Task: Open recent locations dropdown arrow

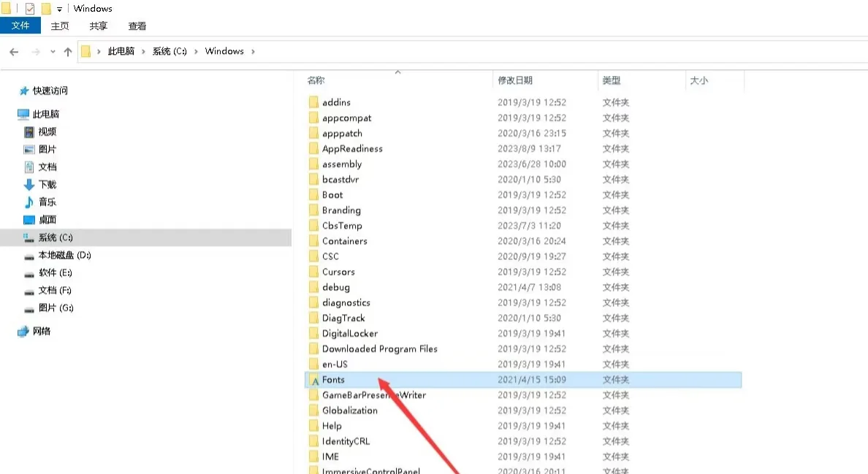Action: coord(53,51)
